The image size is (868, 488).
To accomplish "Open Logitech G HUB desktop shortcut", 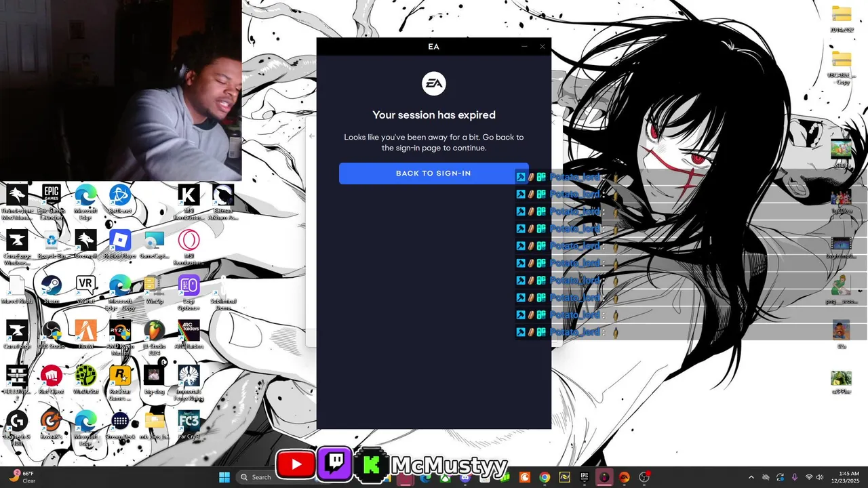I will pyautogui.click(x=17, y=428).
